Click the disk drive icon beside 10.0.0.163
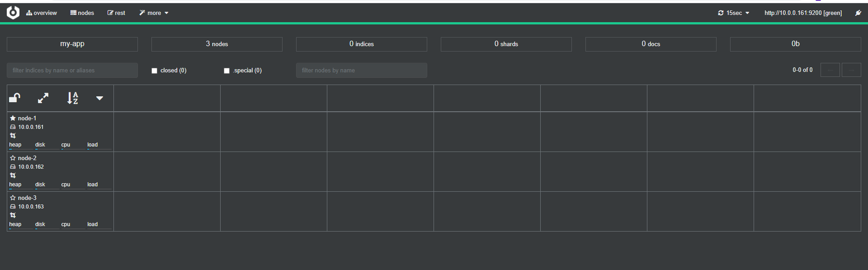The height and width of the screenshot is (270, 868). pos(13,207)
